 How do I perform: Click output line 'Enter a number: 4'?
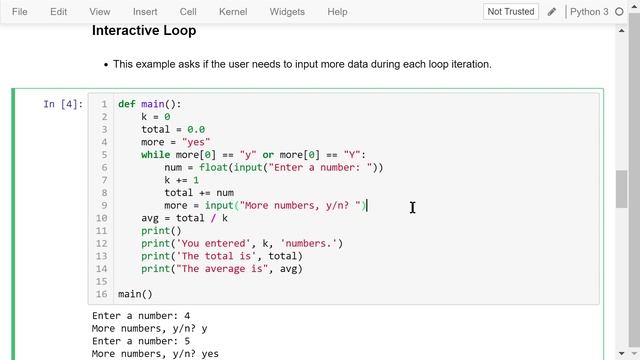pyautogui.click(x=141, y=316)
